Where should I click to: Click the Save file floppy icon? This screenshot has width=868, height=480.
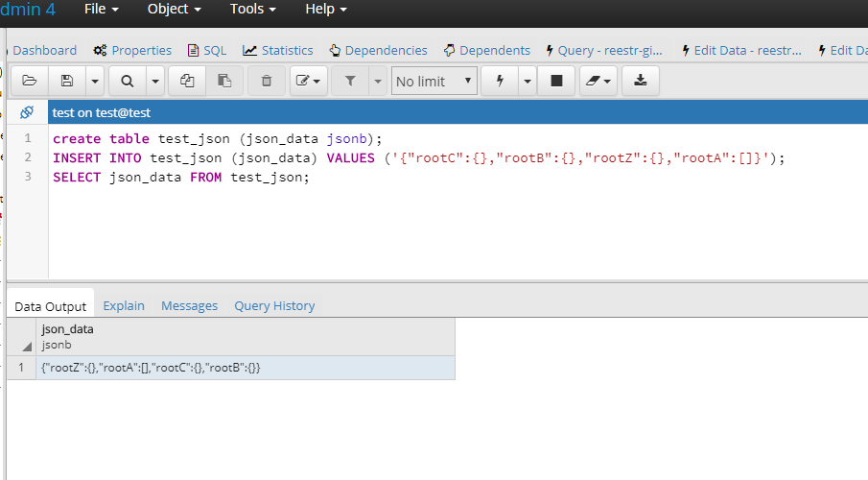pos(67,81)
